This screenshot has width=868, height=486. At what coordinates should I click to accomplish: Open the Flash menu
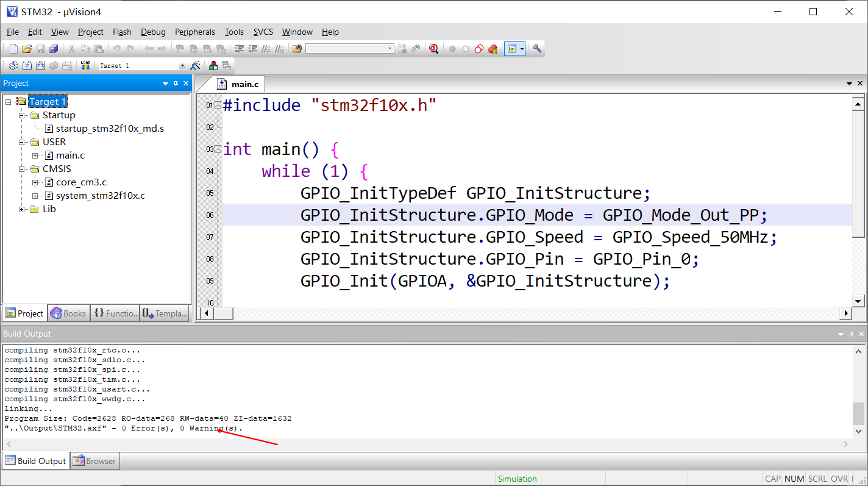click(122, 32)
